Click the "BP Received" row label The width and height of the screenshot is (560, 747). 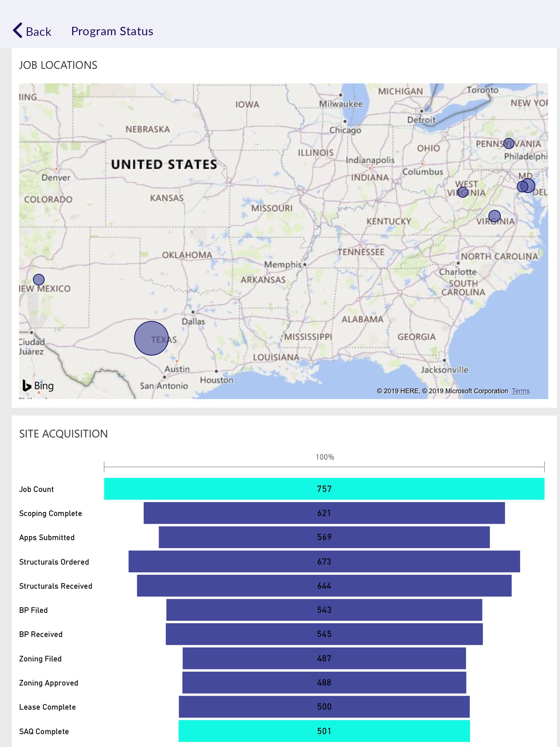point(41,634)
